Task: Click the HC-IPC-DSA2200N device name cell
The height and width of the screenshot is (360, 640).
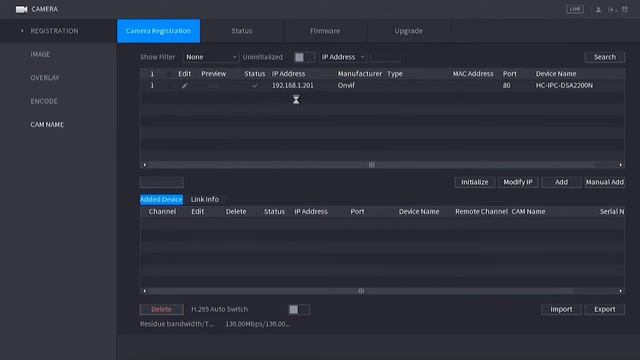Action: [564, 86]
